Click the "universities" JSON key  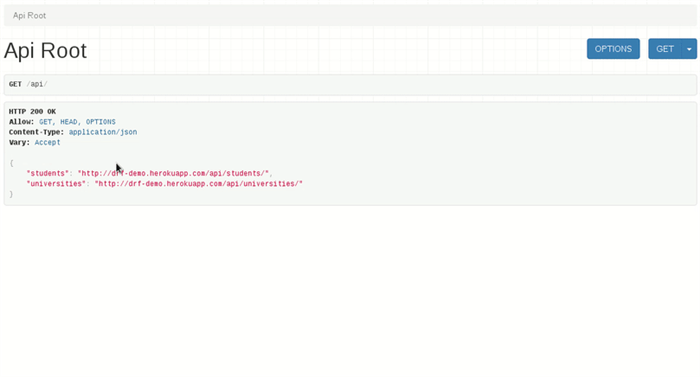(x=56, y=184)
